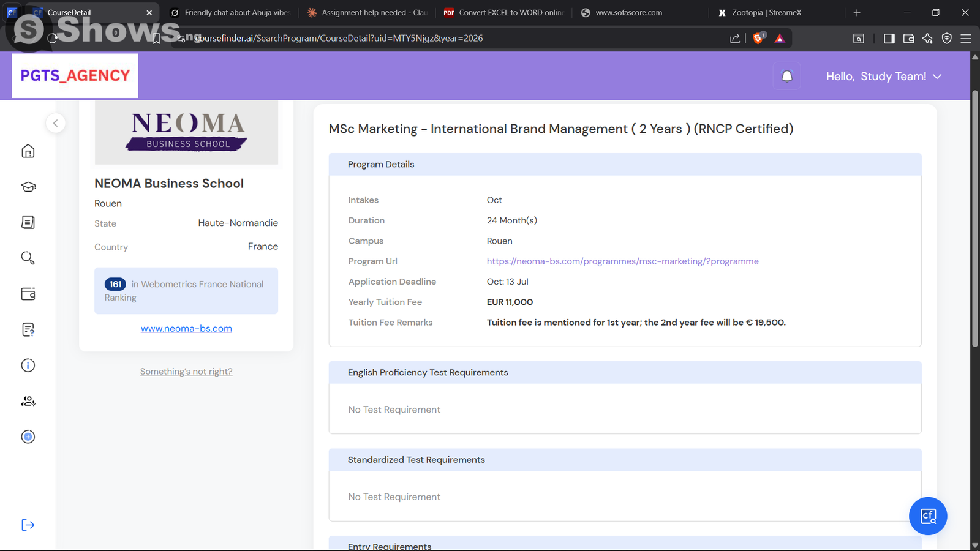Open the www.neoma-bs.com link
This screenshot has width=980, height=551.
pos(186,329)
